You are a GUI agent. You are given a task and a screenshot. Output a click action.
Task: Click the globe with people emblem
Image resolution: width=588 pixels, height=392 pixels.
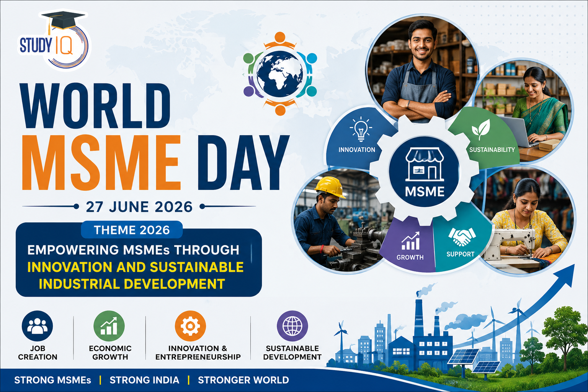click(280, 74)
